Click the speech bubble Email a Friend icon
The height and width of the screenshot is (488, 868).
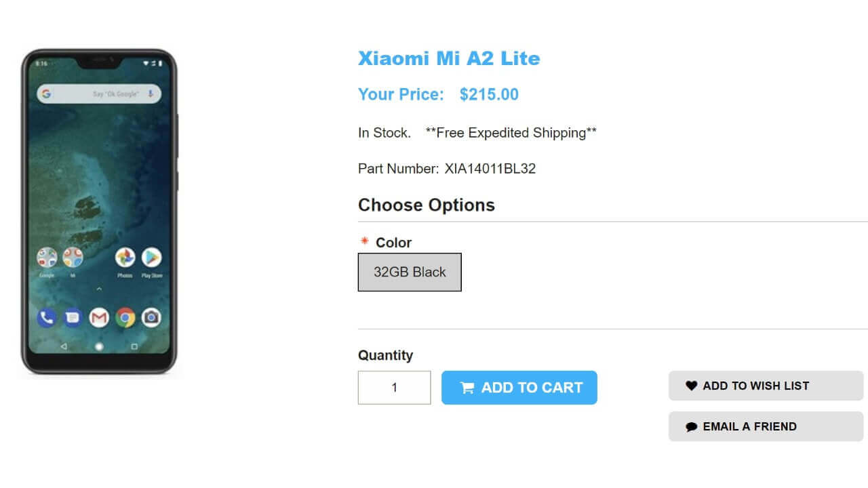tap(691, 427)
